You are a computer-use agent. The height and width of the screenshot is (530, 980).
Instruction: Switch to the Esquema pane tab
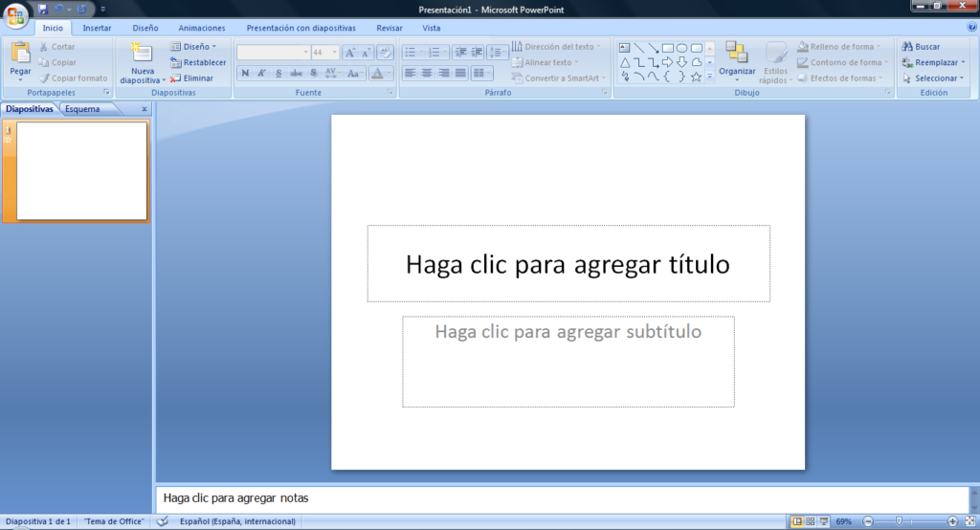click(x=82, y=109)
